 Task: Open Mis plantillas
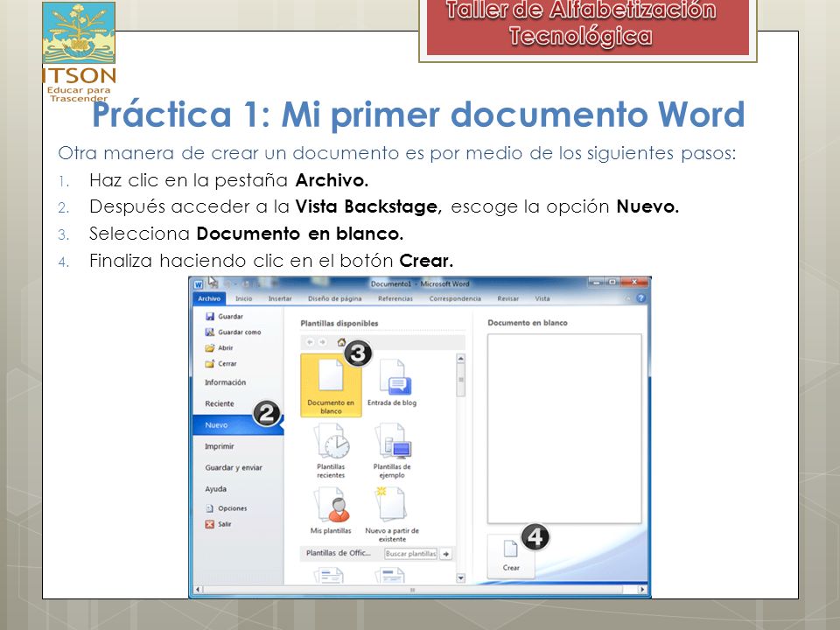(x=331, y=510)
